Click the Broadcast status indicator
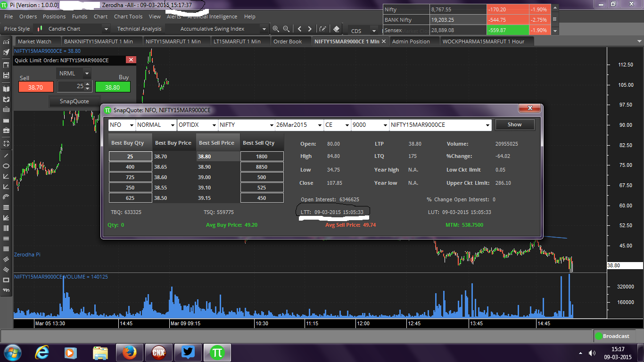644x362 pixels. tap(612, 336)
